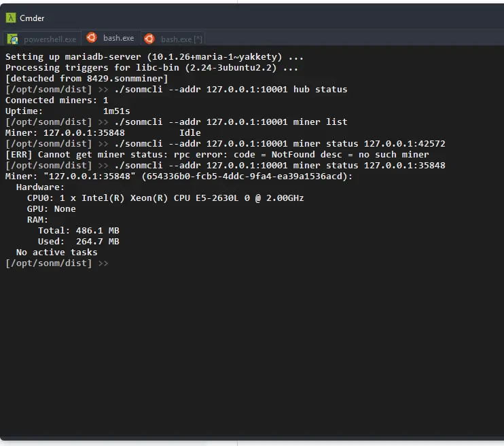Screen dimensions: 504x446
Task: Click the '[ERR] Cannot get miner status' line
Action: tap(217, 155)
